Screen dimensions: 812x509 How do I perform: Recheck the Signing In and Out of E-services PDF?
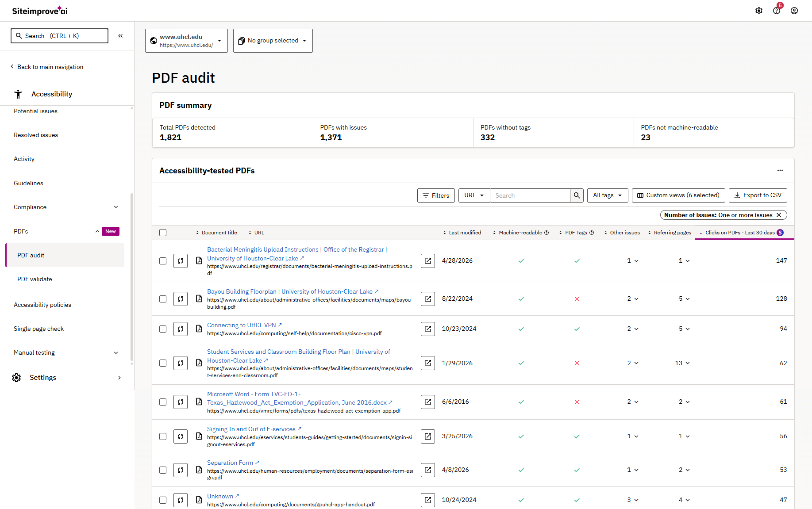point(181,436)
